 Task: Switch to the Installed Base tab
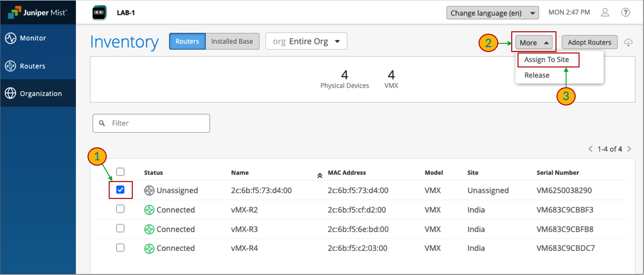click(232, 41)
